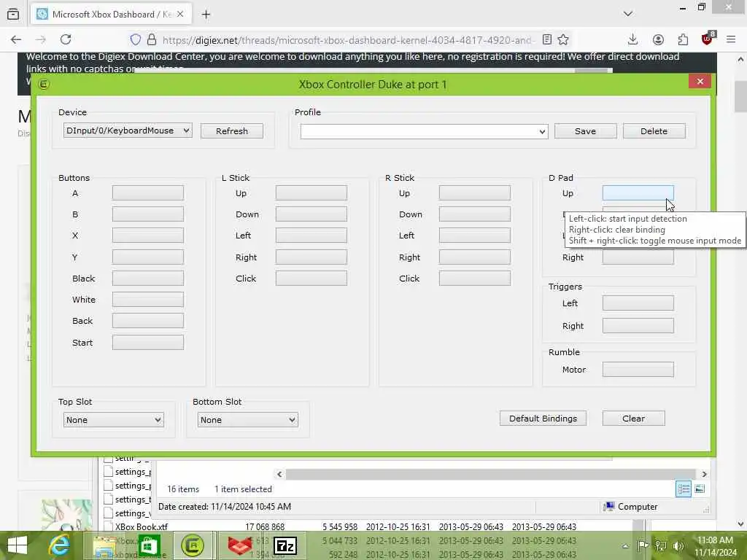Open the tab overview button
This screenshot has width=747, height=560.
(x=13, y=15)
